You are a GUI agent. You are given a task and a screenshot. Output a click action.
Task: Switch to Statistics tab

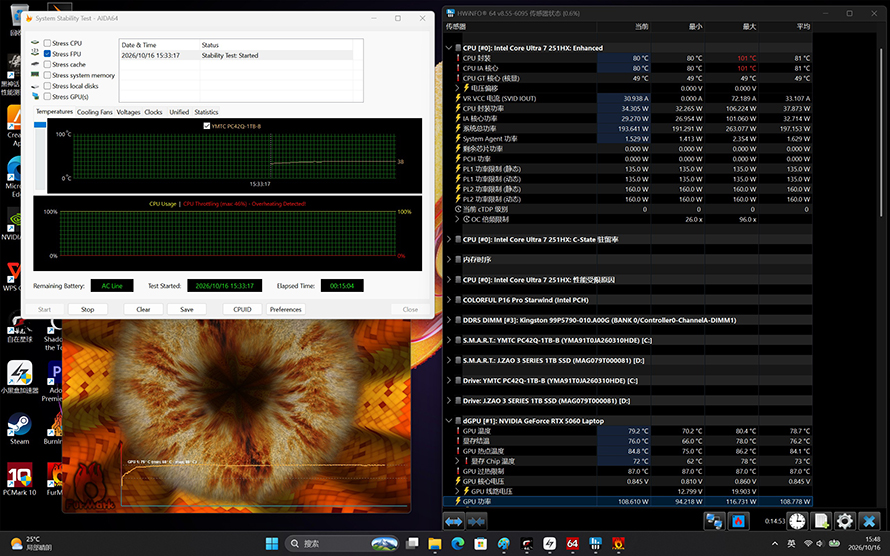click(206, 112)
